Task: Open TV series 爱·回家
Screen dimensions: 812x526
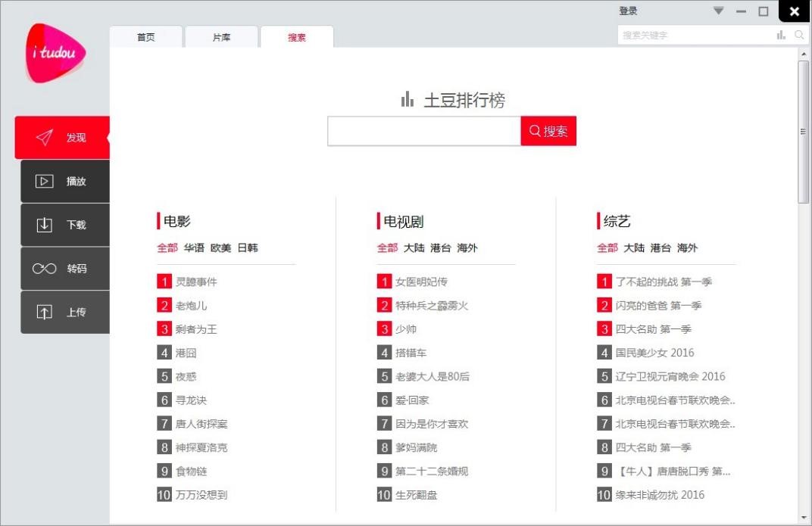Action: pos(412,400)
